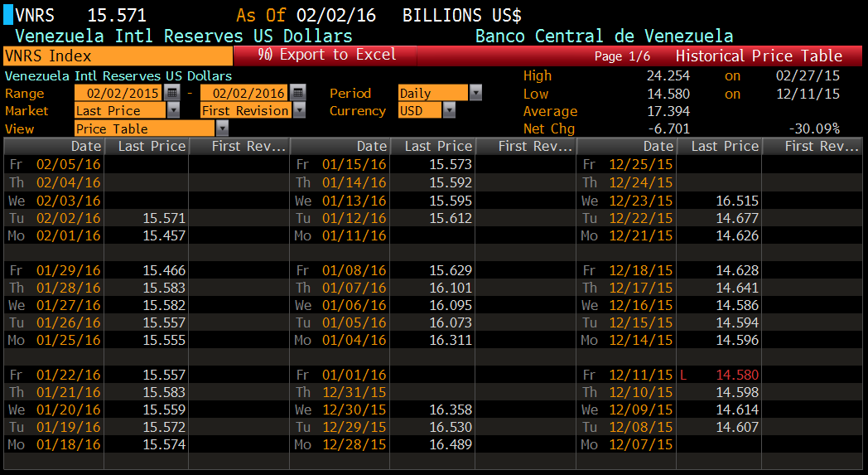Click the date 12/07/15
The height and width of the screenshot is (475, 868).
coord(641,444)
